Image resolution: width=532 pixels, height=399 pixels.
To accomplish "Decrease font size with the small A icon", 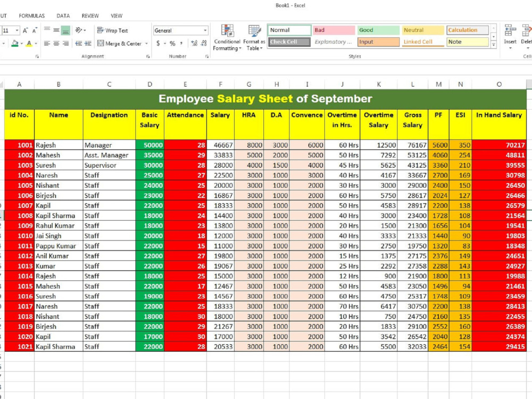I will point(34,30).
